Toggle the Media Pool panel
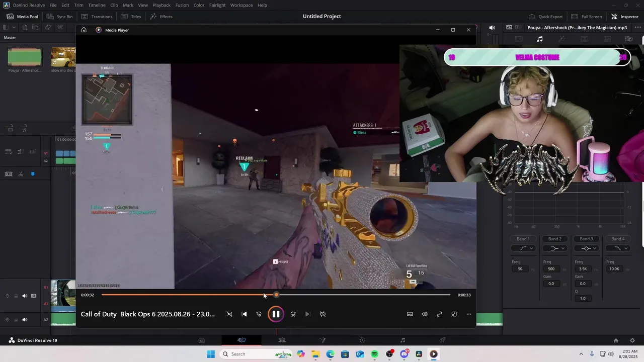The height and width of the screenshot is (362, 644). coord(22,17)
